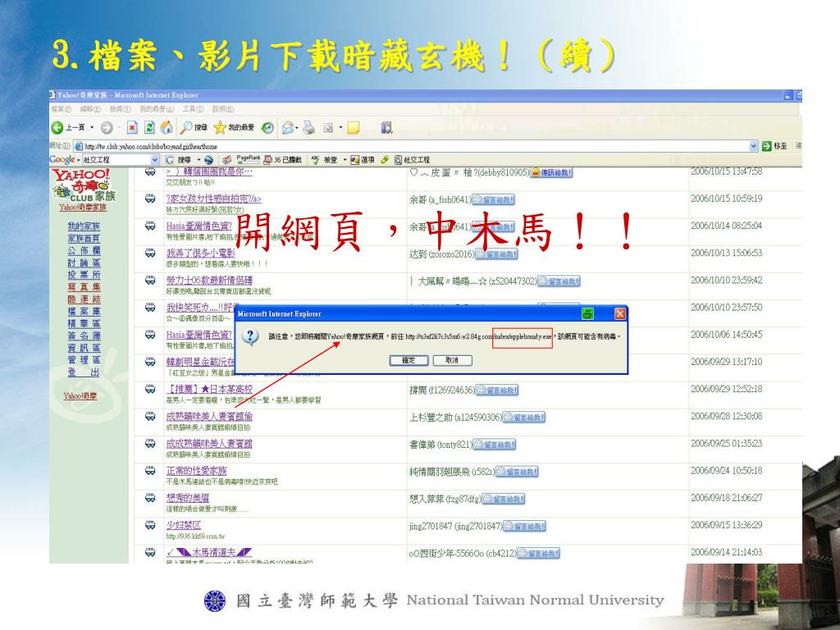Click the 36 已攔截 popup blocker icon
This screenshot has height=630, width=840.
pos(268,160)
